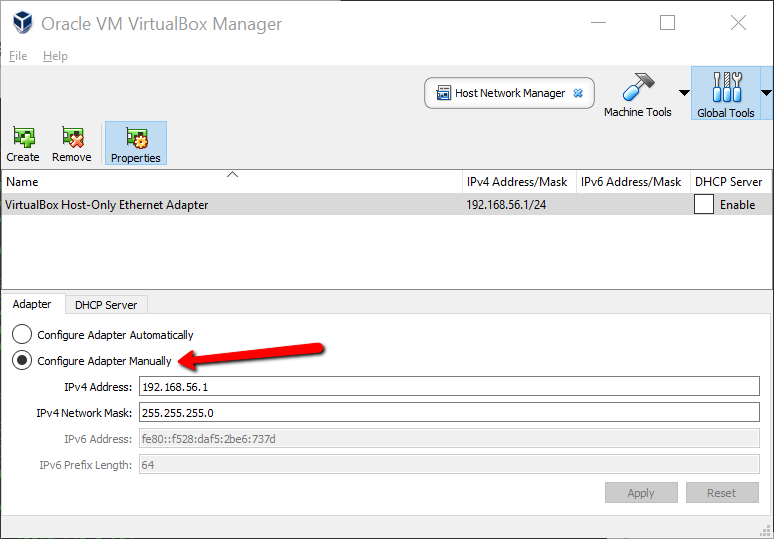The height and width of the screenshot is (539, 774).
Task: Click the IPv4 Network Mask input field
Action: tap(449, 412)
